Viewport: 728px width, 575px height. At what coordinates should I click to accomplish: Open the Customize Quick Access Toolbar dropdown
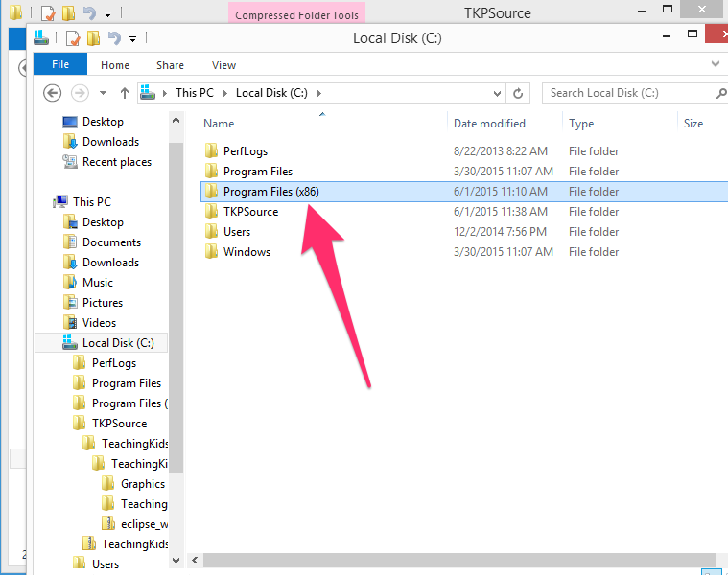133,39
